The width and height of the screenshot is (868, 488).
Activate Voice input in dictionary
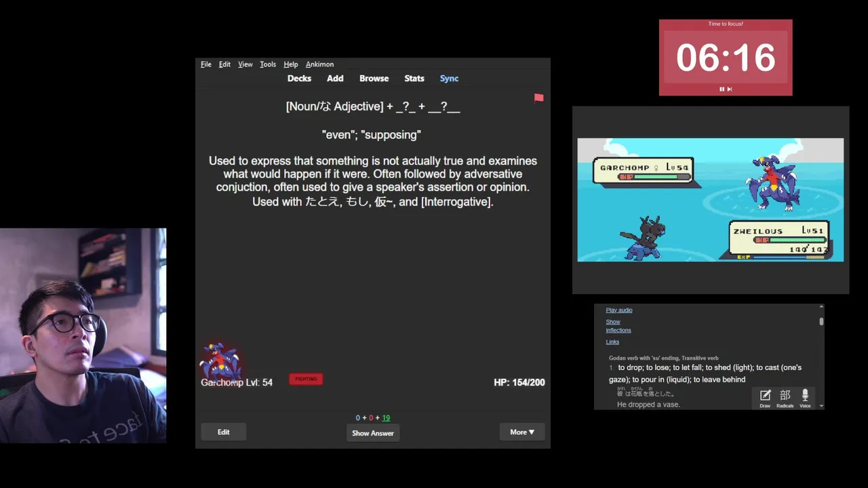(805, 399)
